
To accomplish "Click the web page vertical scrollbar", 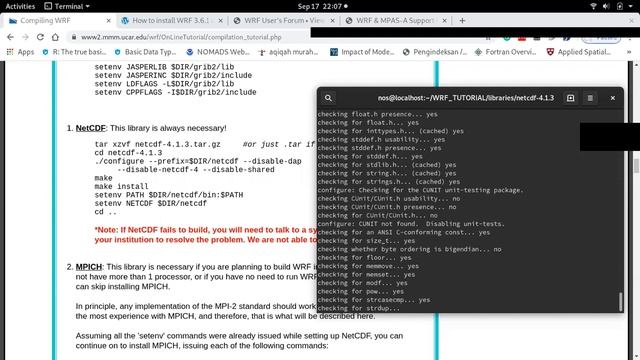I will [x=636, y=166].
